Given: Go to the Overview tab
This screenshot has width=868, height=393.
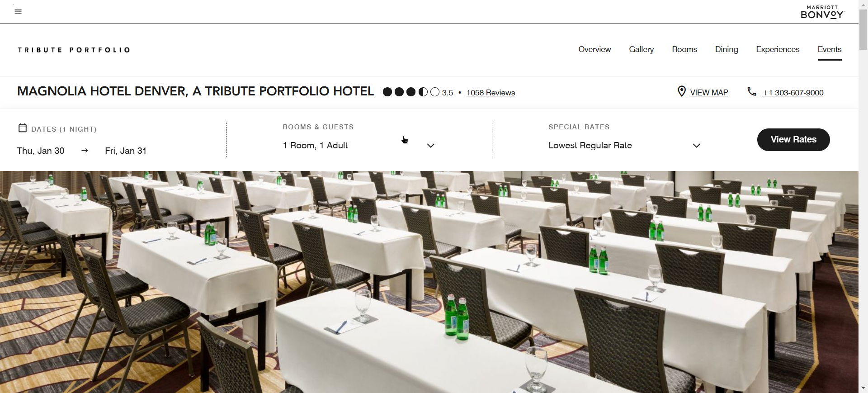Looking at the screenshot, I should pyautogui.click(x=594, y=49).
